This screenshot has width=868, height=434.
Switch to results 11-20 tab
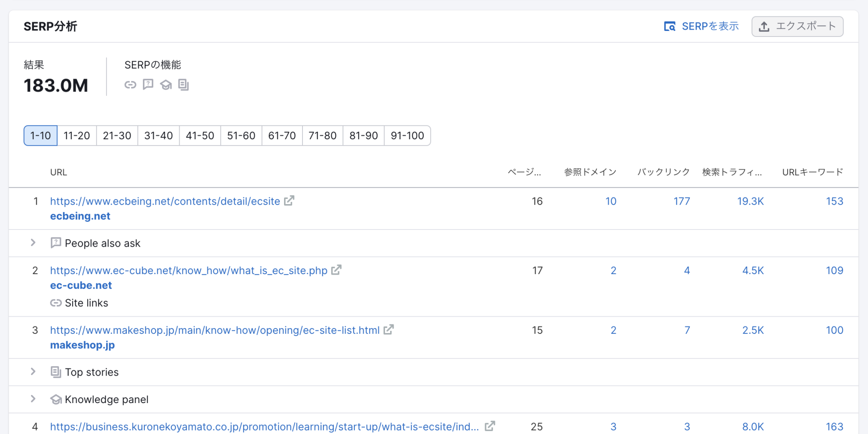(76, 136)
